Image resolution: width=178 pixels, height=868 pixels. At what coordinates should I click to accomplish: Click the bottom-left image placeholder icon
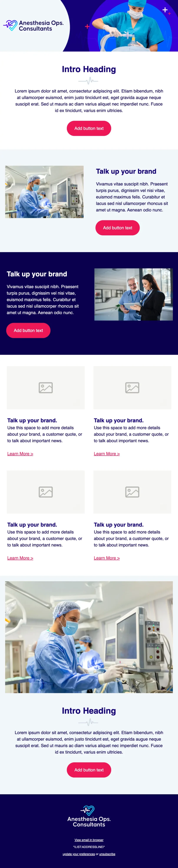pos(46,492)
